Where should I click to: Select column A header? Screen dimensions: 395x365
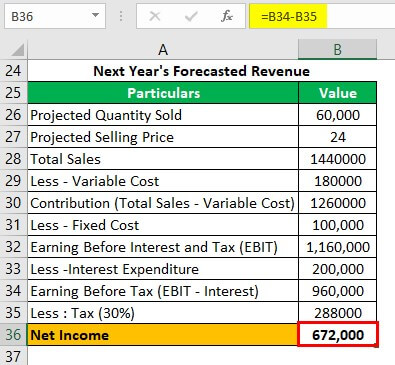tap(163, 50)
